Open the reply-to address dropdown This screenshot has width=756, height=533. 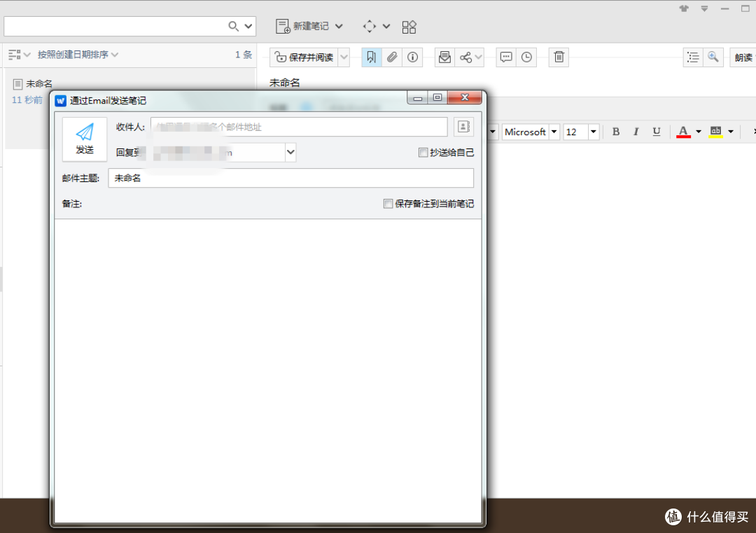pos(290,153)
